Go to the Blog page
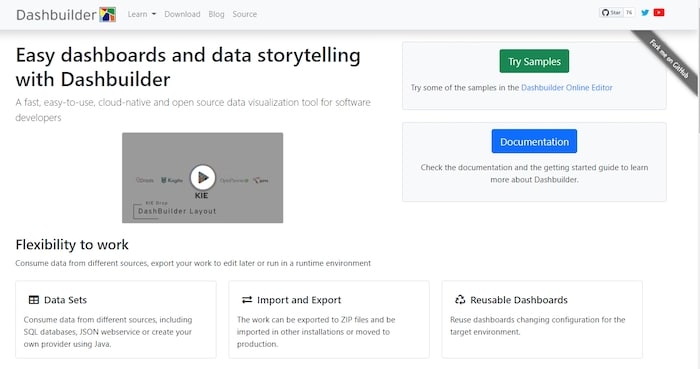The width and height of the screenshot is (700, 369). coord(216,14)
